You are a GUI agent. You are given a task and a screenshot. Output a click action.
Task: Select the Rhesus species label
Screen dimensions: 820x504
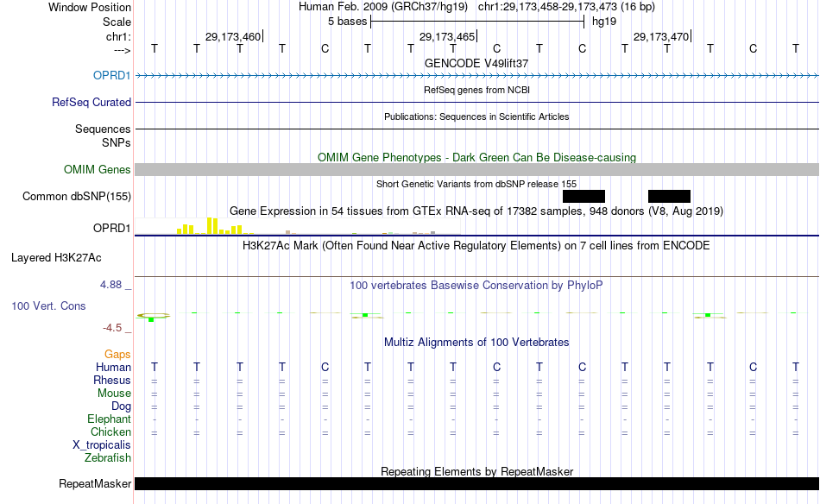(112, 380)
